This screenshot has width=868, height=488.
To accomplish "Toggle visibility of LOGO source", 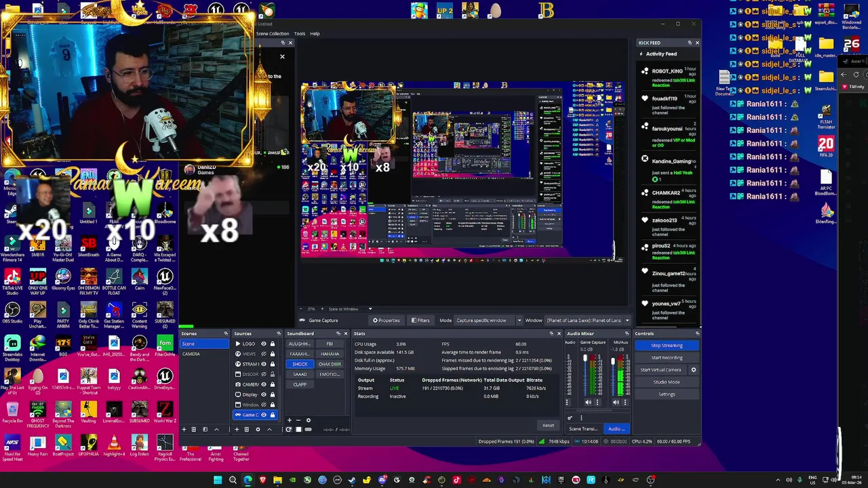I will [264, 344].
